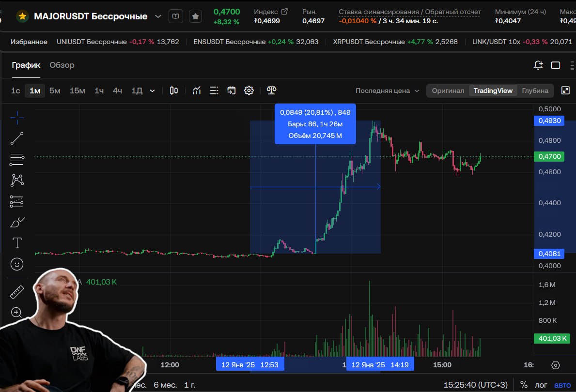Viewport: 576px width, 392px height.
Task: Set the 4ч timeframe
Action: click(x=117, y=90)
